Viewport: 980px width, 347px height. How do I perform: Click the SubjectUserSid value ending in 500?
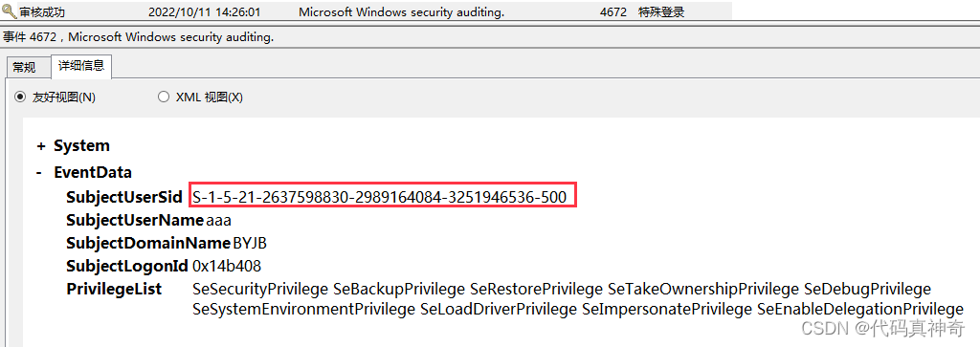[379, 198]
